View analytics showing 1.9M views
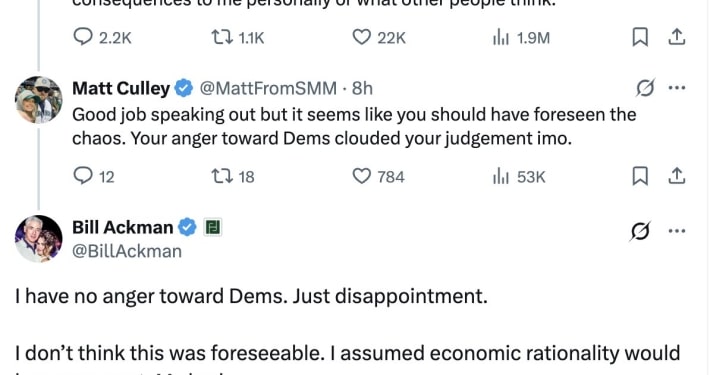The image size is (710, 375). [521, 38]
